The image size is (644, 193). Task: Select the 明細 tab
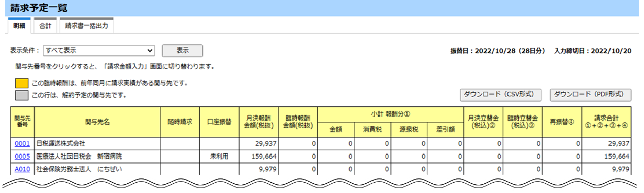pyautogui.click(x=20, y=26)
